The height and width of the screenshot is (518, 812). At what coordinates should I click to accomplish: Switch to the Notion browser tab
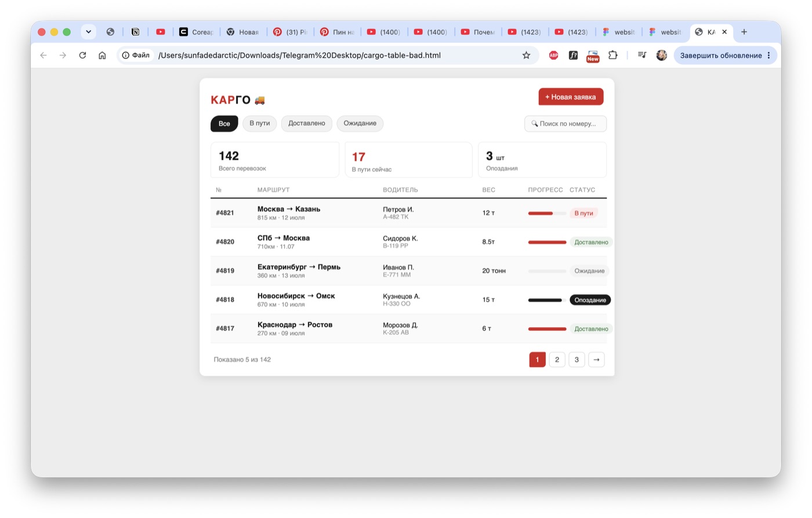coord(136,32)
